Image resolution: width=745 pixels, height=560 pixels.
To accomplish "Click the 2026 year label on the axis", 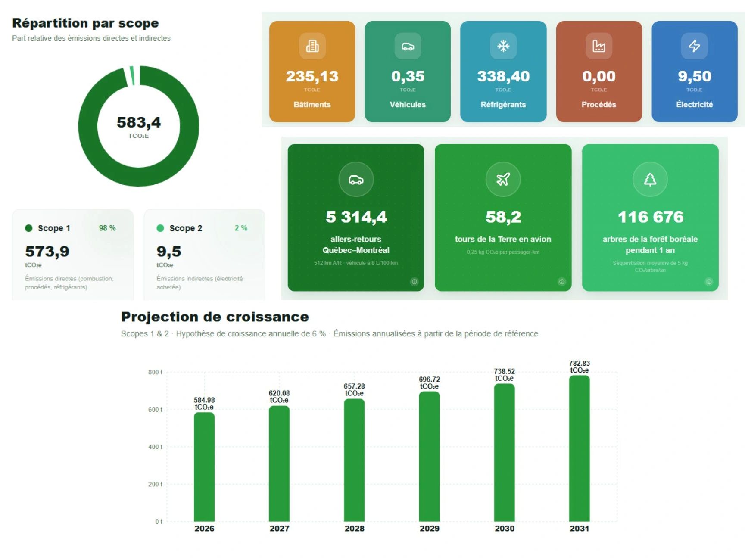I will [x=204, y=529].
